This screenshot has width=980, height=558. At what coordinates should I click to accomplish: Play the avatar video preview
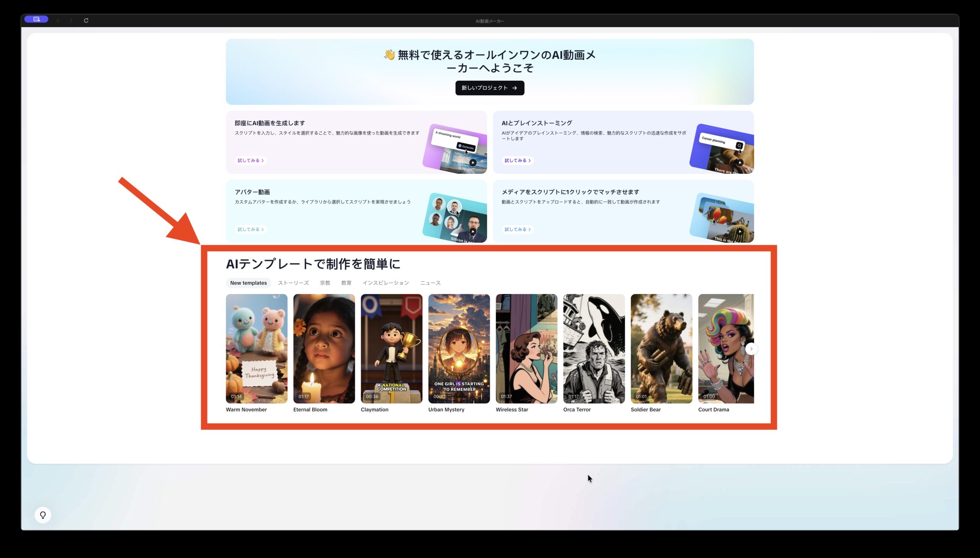(x=473, y=232)
